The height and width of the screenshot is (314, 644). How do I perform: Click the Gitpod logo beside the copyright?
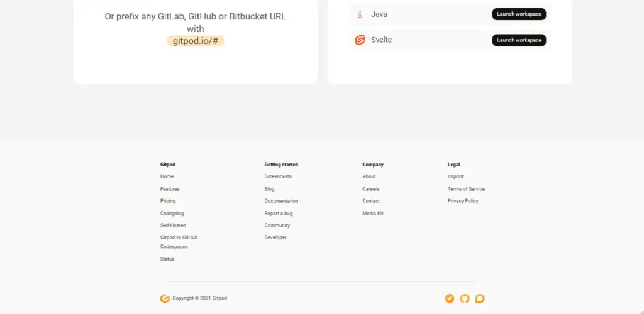(165, 299)
